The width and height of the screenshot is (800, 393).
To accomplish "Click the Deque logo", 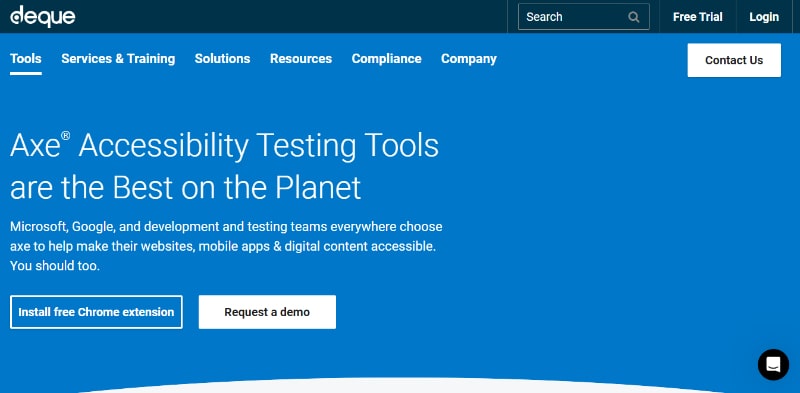I will 43,16.
